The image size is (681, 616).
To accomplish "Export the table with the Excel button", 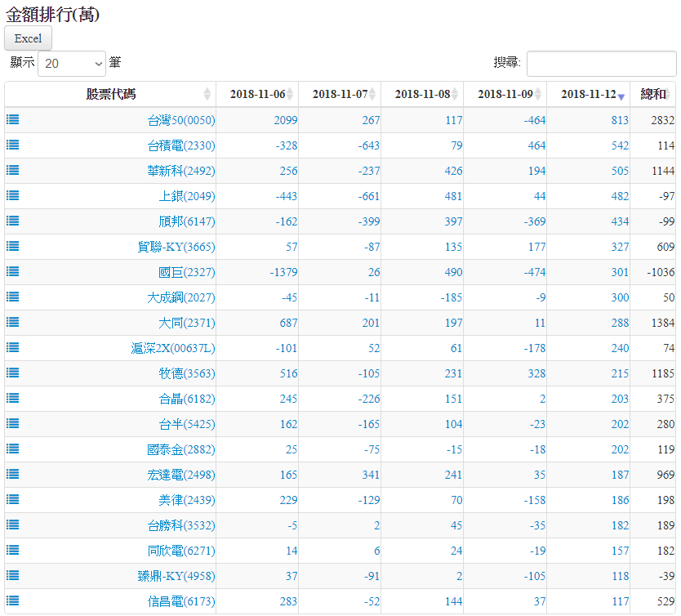I will 28,38.
